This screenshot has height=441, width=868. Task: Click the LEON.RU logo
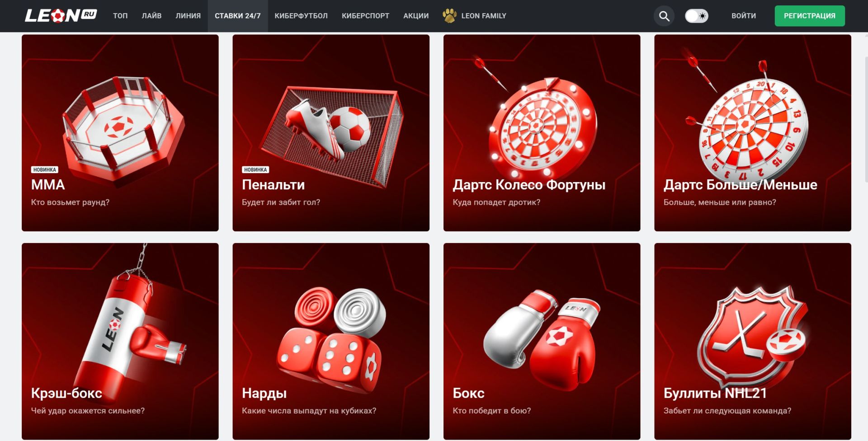(61, 16)
